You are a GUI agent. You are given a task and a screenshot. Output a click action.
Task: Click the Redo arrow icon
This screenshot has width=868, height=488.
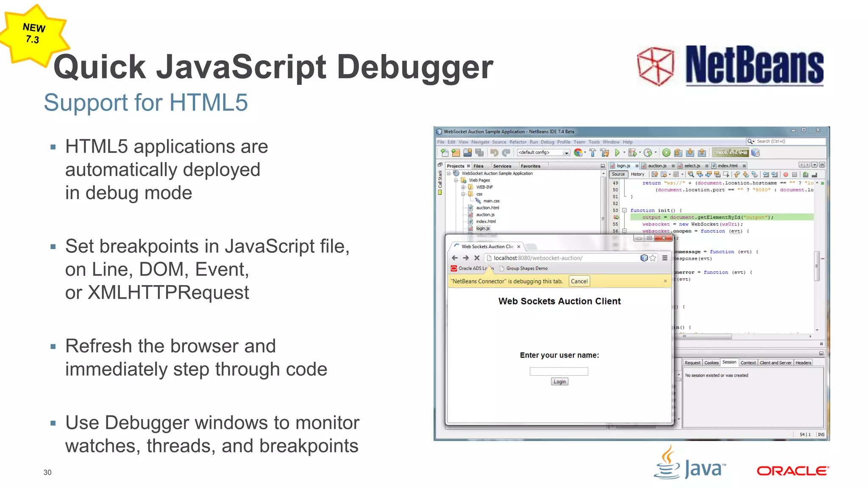pos(506,153)
